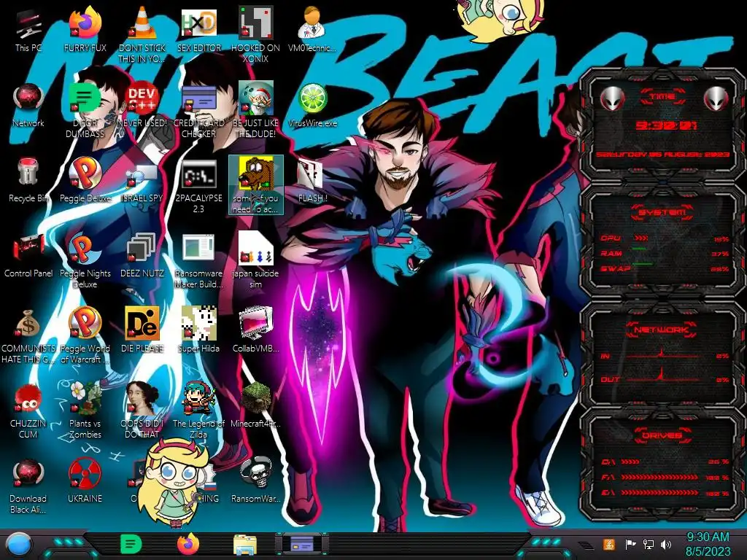The height and width of the screenshot is (560, 747).
Task: Launch the Peggle World of Warcraft shortcut
Action: tap(85, 335)
